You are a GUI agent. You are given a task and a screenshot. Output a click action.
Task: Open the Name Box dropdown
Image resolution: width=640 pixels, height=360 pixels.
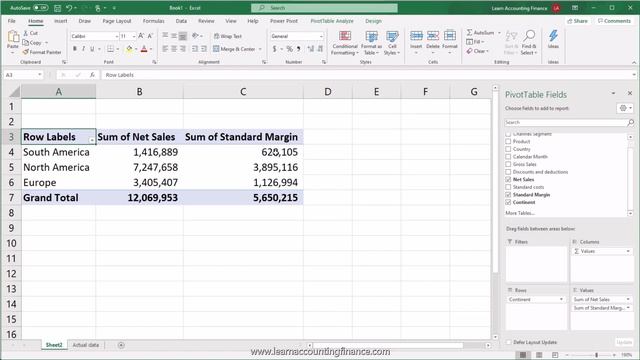[40, 75]
